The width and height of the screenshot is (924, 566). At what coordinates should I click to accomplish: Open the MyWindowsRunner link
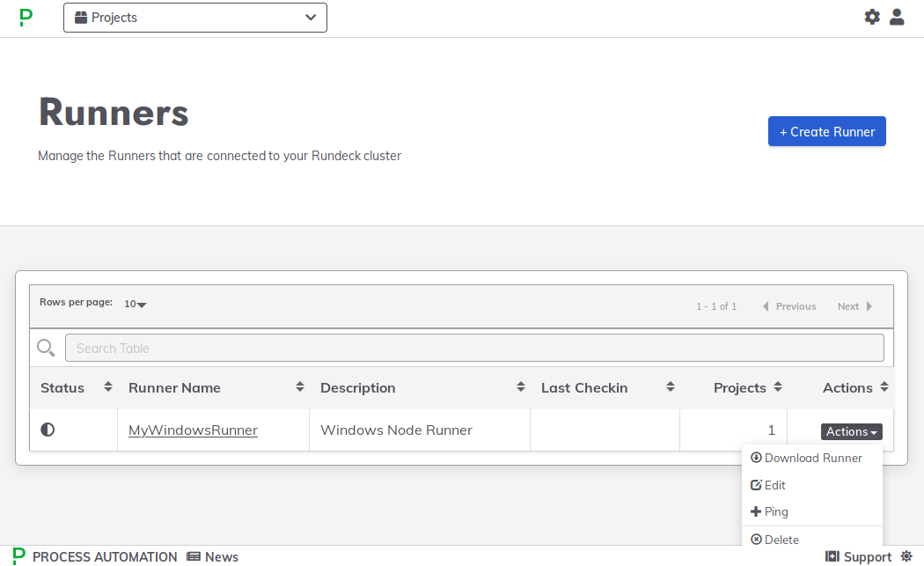[x=194, y=430]
